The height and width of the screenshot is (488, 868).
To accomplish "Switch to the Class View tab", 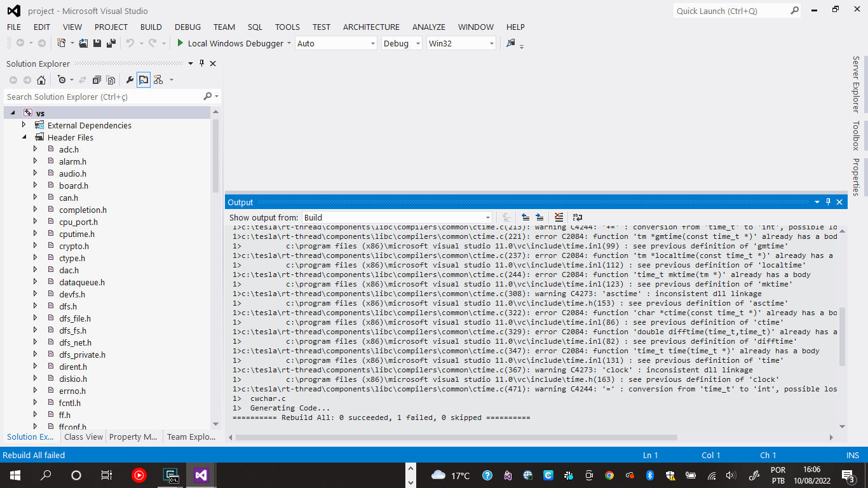I will [83, 437].
